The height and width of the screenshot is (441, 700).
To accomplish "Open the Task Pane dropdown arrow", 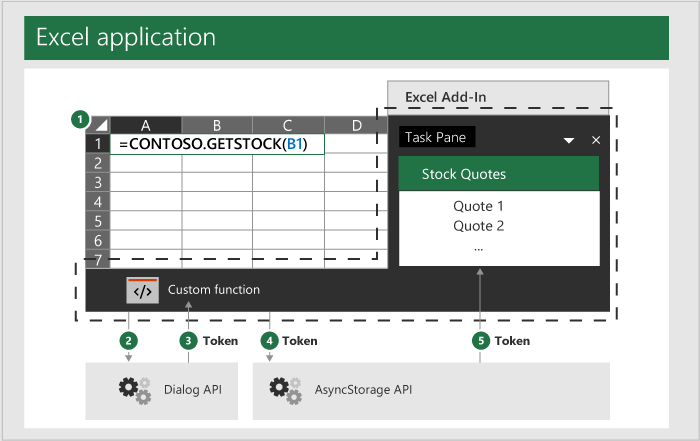I will 569,141.
